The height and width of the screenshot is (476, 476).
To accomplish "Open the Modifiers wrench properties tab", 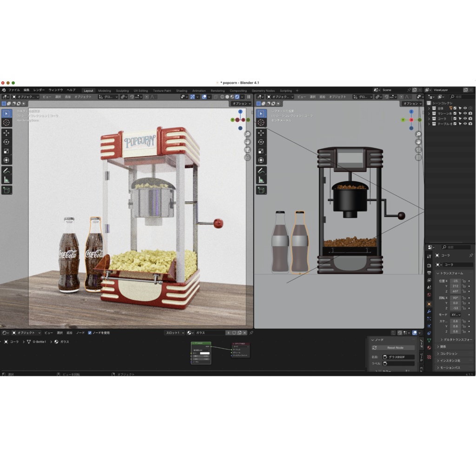I will [x=429, y=311].
